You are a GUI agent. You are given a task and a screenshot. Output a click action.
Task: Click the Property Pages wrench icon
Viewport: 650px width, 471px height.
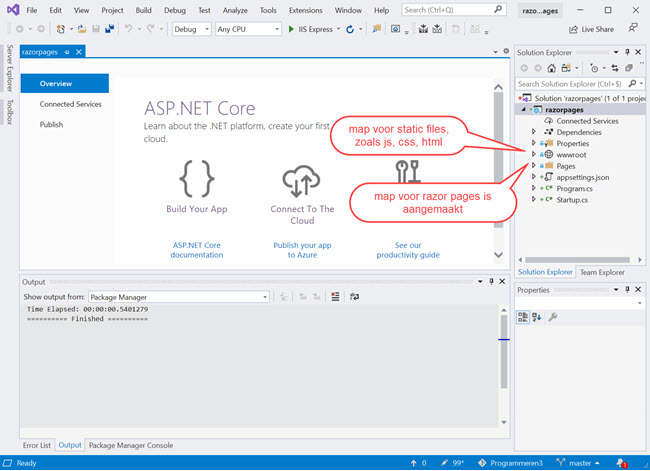point(553,317)
